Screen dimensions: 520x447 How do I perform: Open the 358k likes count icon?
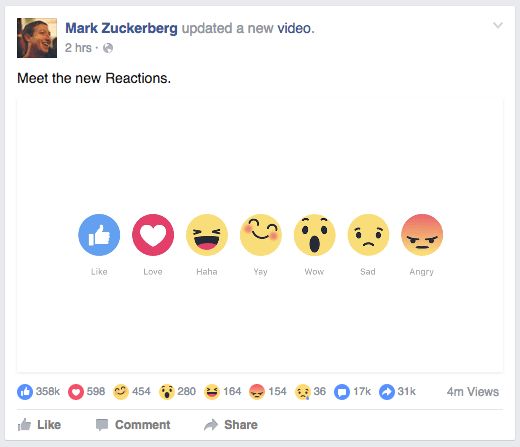25,392
